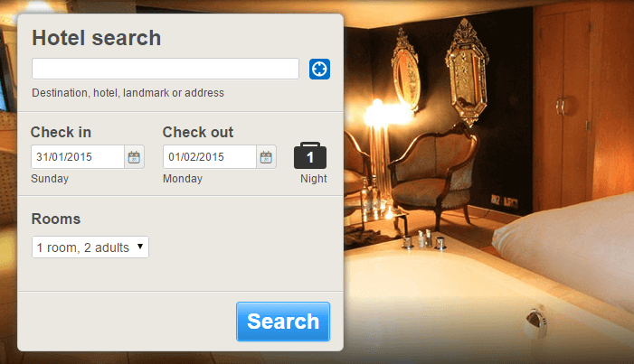Select the 01/02/2015 check-out date field

tap(210, 157)
